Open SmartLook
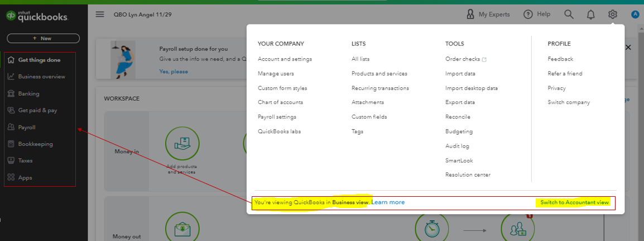Screen dimensions: 644x241 coord(459,160)
